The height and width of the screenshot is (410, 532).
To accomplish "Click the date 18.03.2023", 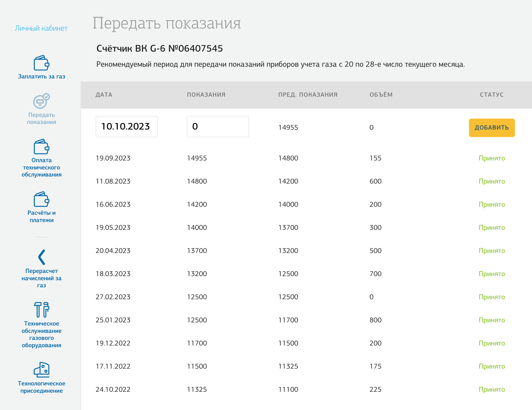I will point(113,274).
